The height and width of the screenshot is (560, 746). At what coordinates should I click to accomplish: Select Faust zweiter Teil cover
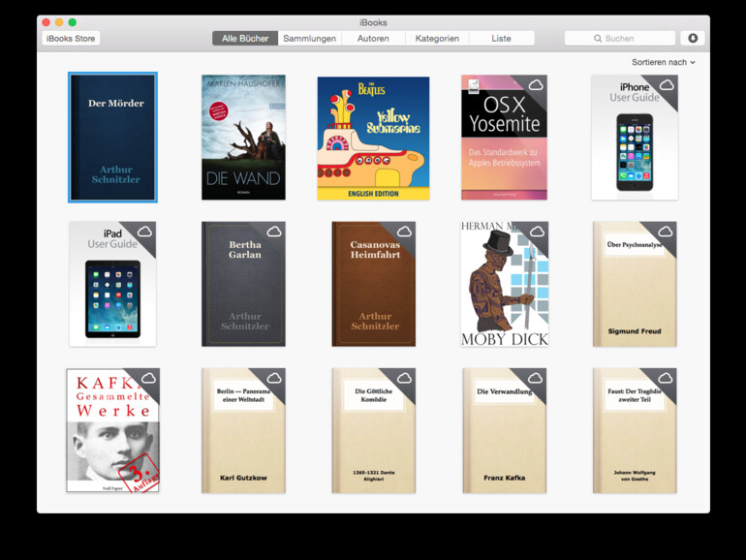coord(635,430)
